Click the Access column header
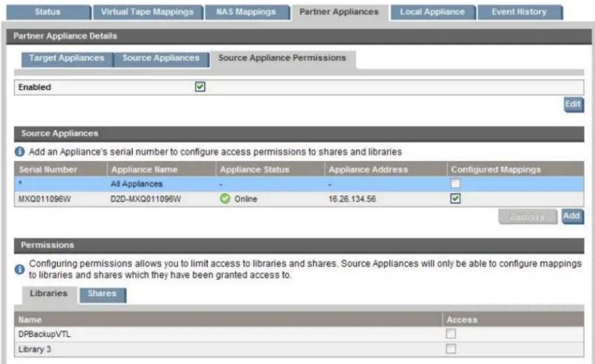The height and width of the screenshot is (364, 595). (x=513, y=319)
